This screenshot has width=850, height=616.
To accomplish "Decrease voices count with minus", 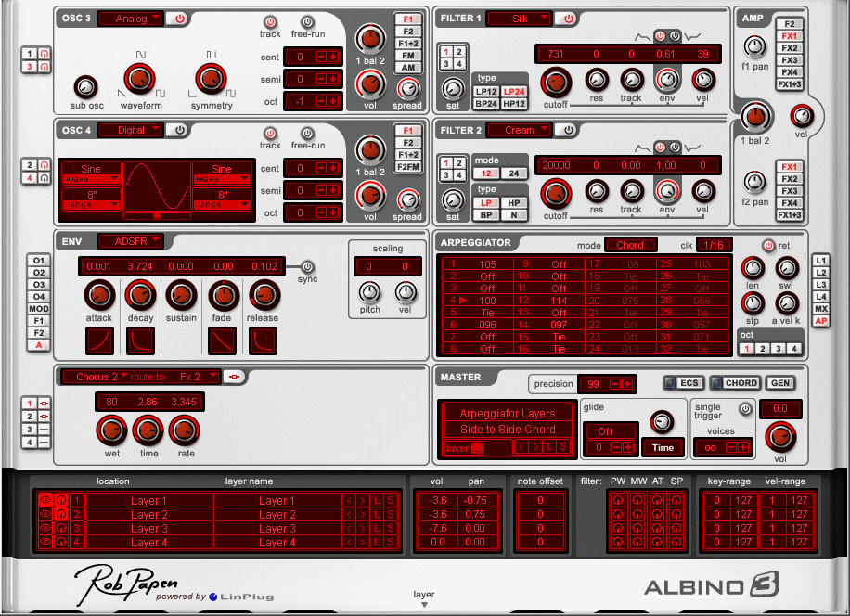I will click(731, 447).
